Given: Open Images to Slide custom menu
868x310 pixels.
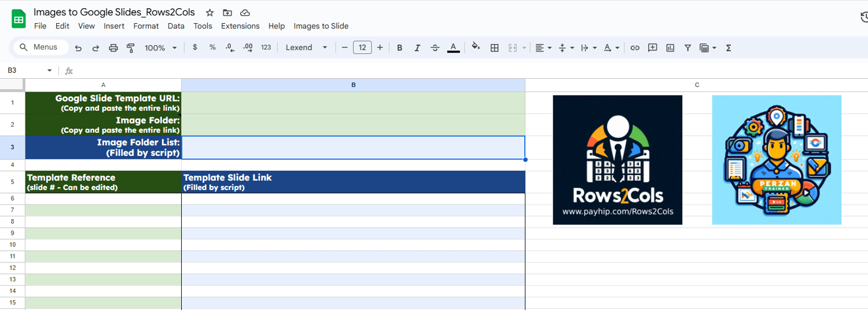Looking at the screenshot, I should tap(321, 26).
